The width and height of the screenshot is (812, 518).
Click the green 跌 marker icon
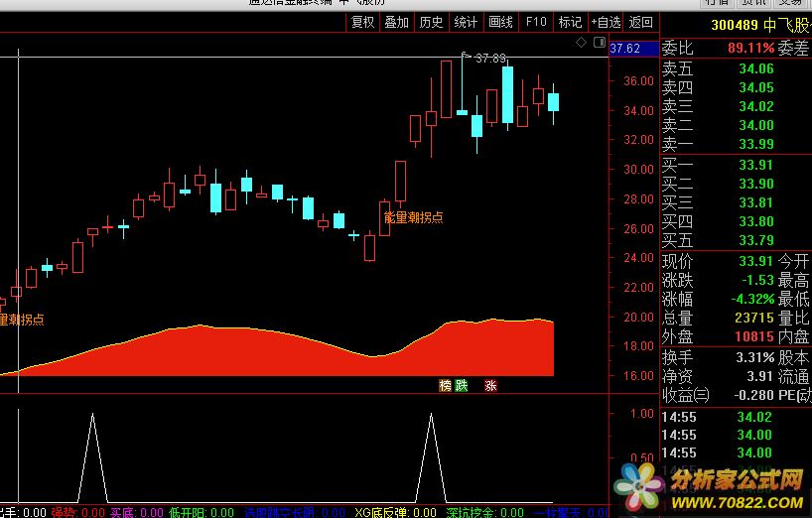(461, 385)
